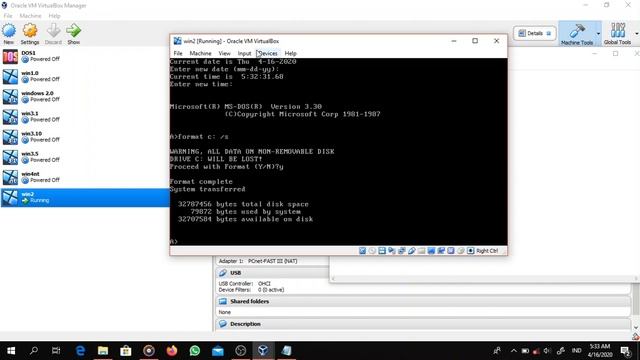
Task: Open Devices menu in win2 VM window
Action: click(268, 53)
